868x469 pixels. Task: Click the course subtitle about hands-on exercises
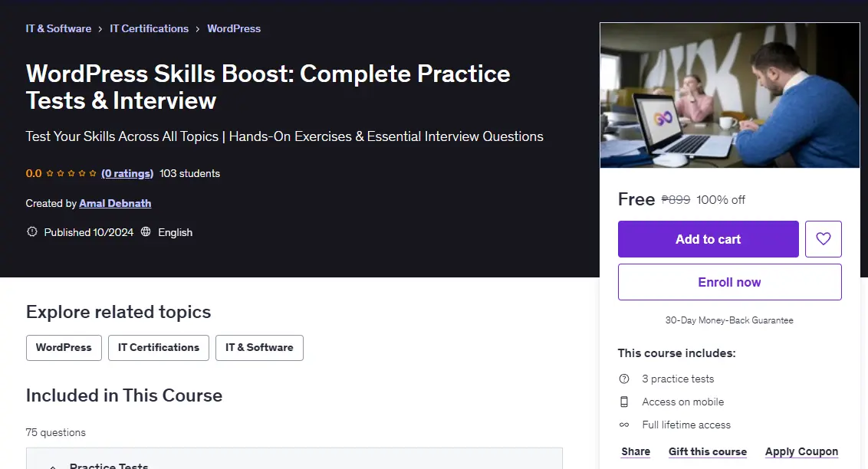click(x=284, y=136)
